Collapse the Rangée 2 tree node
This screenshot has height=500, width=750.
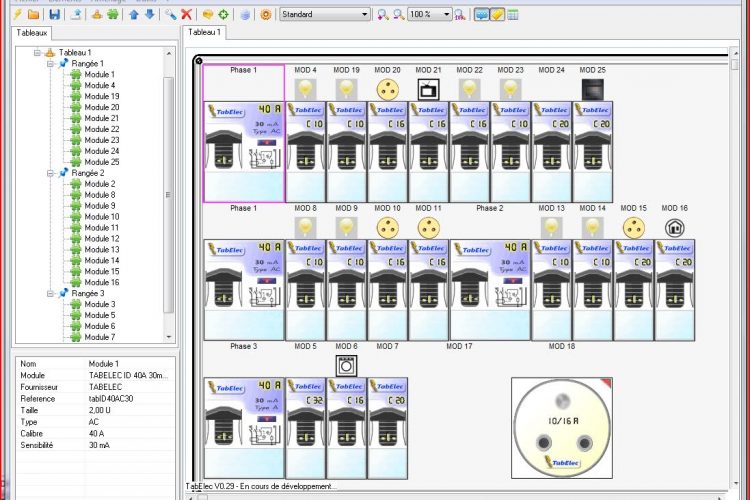[51, 173]
